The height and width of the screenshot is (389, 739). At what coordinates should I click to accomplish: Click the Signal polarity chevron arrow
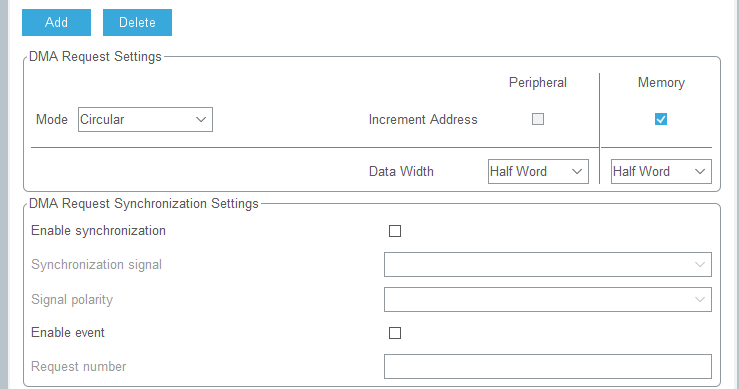pos(700,299)
